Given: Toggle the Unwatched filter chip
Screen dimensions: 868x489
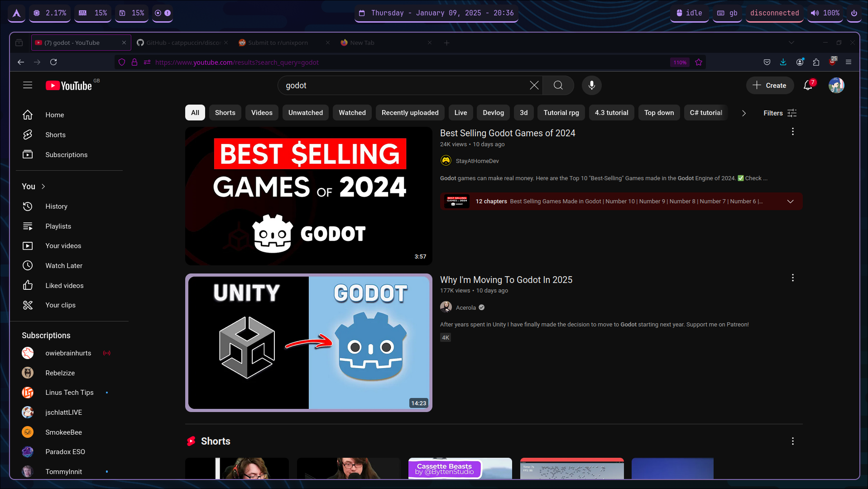Looking at the screenshot, I should pos(305,112).
